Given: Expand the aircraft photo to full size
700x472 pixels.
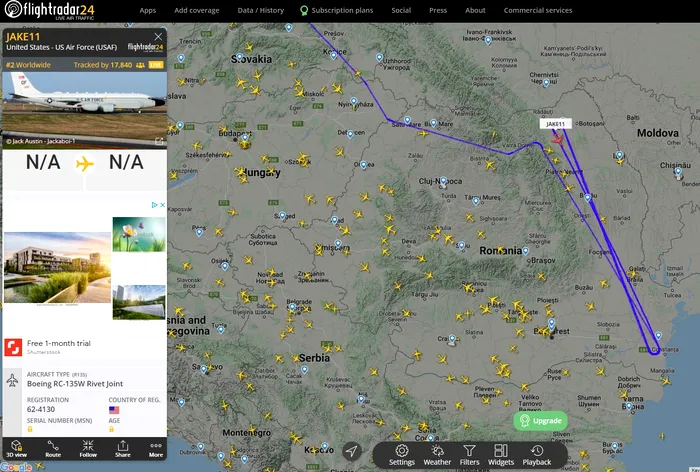Looking at the screenshot, I should pos(160,141).
